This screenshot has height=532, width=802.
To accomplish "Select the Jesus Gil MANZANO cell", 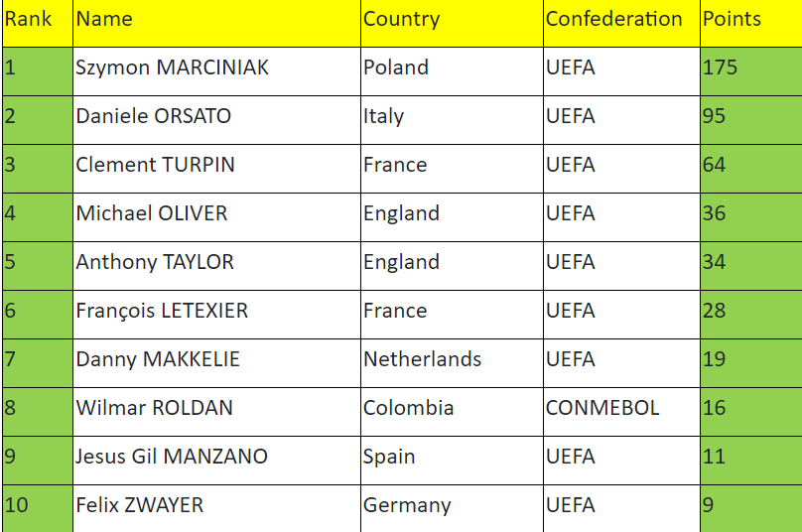I will (x=216, y=460).
